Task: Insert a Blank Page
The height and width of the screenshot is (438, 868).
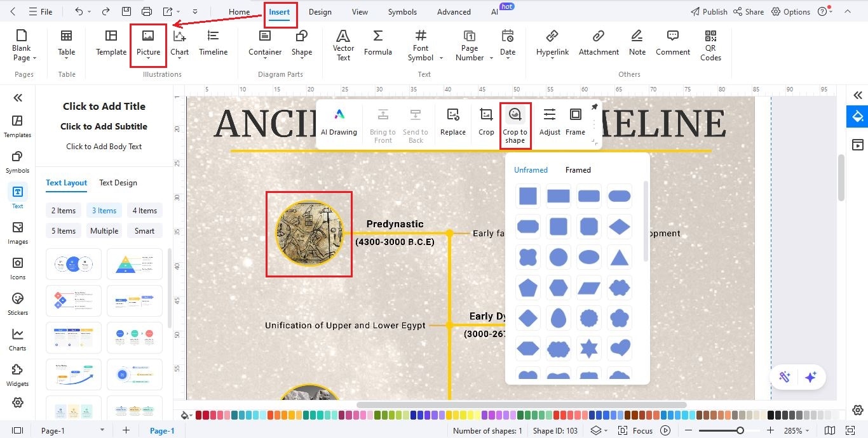Action: pyautogui.click(x=22, y=45)
